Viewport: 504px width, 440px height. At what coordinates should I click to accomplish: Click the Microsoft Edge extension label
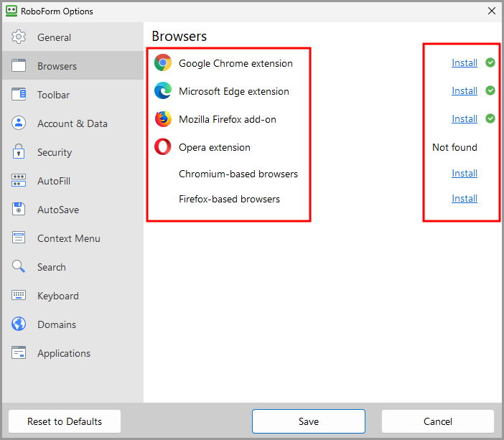click(x=233, y=91)
